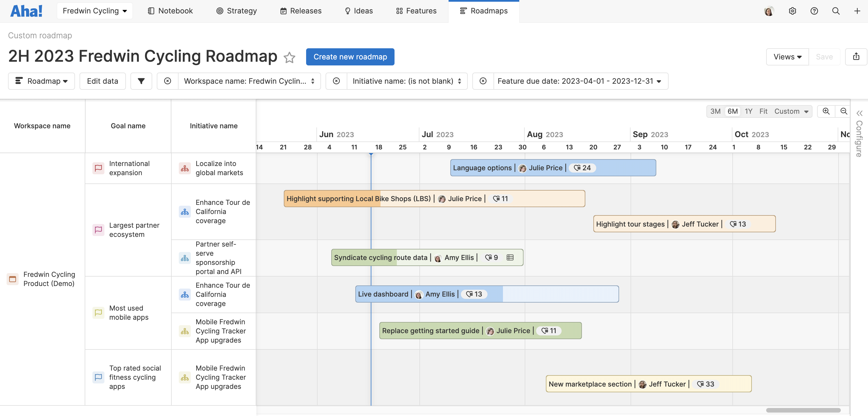Remove the Workspace name filter
The image size is (868, 416).
[x=167, y=81]
